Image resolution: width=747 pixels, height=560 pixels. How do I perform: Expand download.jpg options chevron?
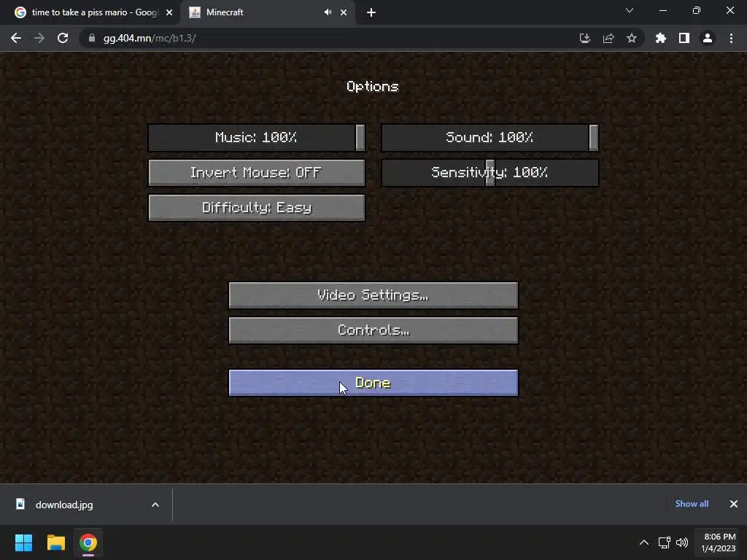(155, 505)
